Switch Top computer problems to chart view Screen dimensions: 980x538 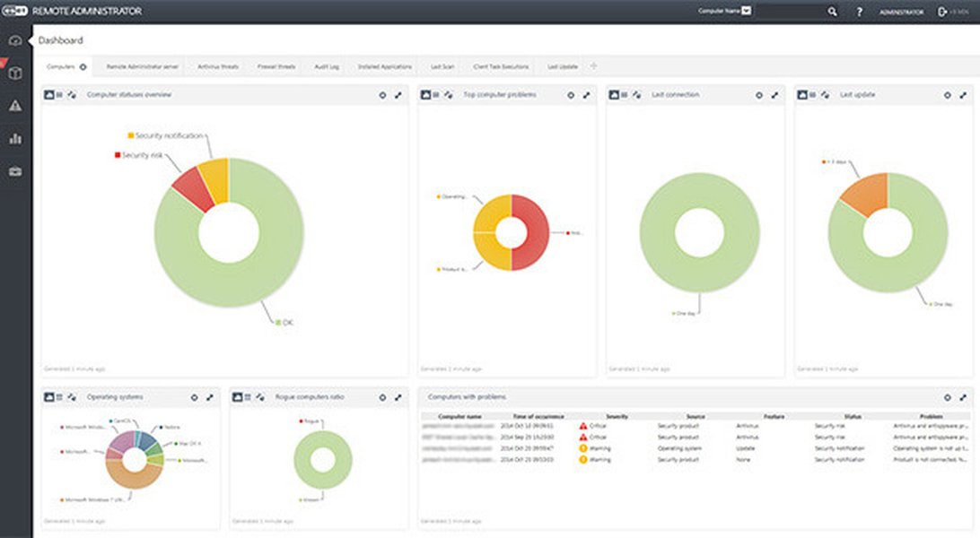pos(425,95)
